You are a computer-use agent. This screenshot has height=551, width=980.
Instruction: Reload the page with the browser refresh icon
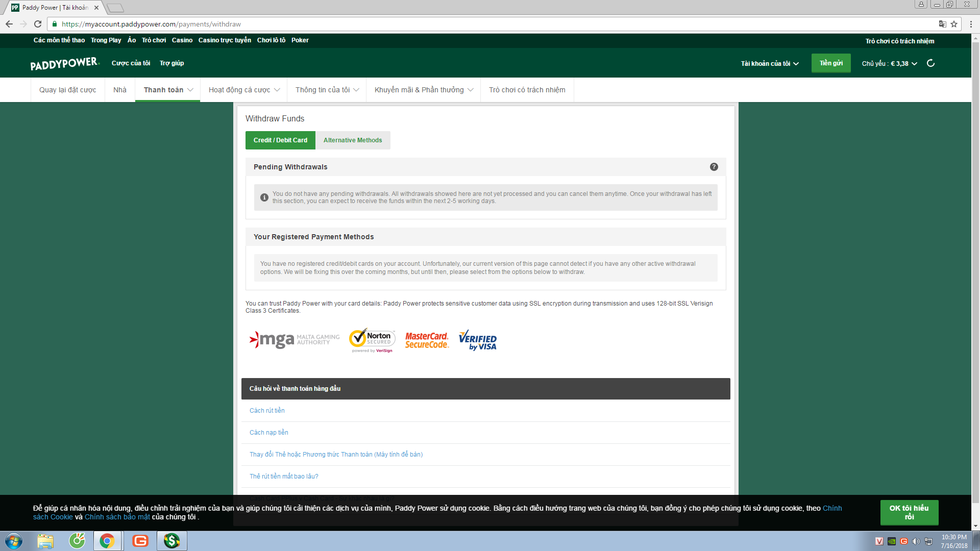tap(38, 24)
